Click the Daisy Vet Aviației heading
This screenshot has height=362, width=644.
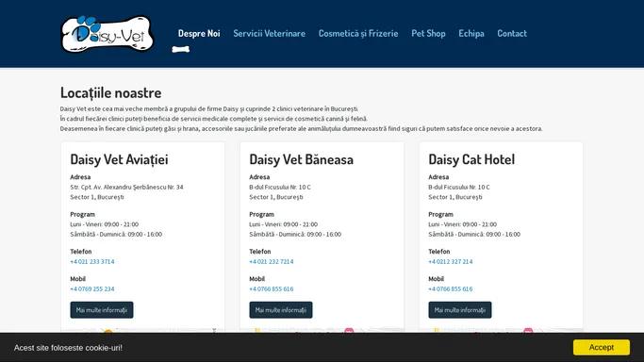119,159
